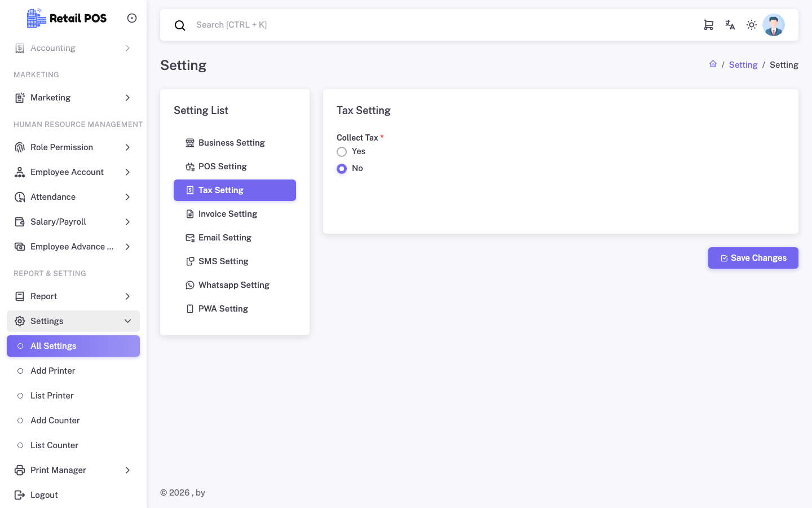
Task: Click the Report icon in sidebar
Action: click(x=20, y=296)
